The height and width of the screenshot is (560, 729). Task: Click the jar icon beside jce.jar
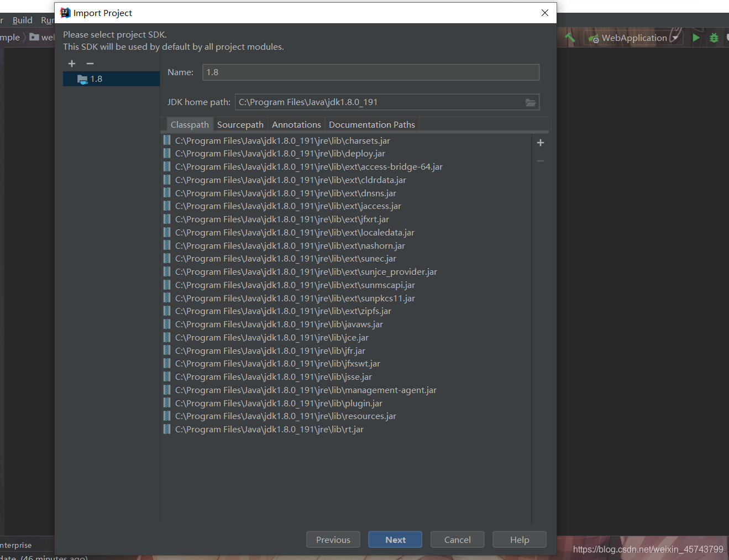coord(167,337)
